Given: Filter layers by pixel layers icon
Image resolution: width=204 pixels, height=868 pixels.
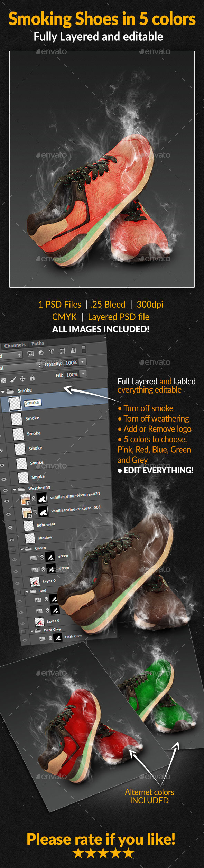Looking at the screenshot, I should pyautogui.click(x=30, y=353).
